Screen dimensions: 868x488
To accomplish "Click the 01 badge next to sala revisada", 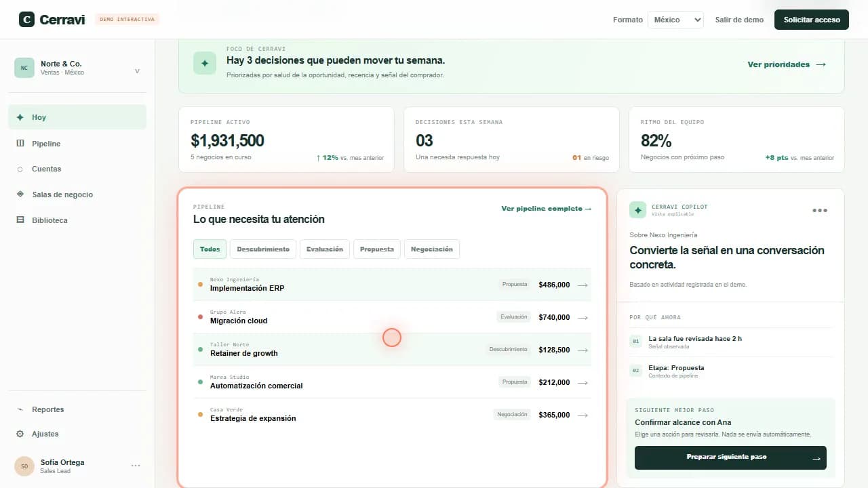I will [636, 342].
